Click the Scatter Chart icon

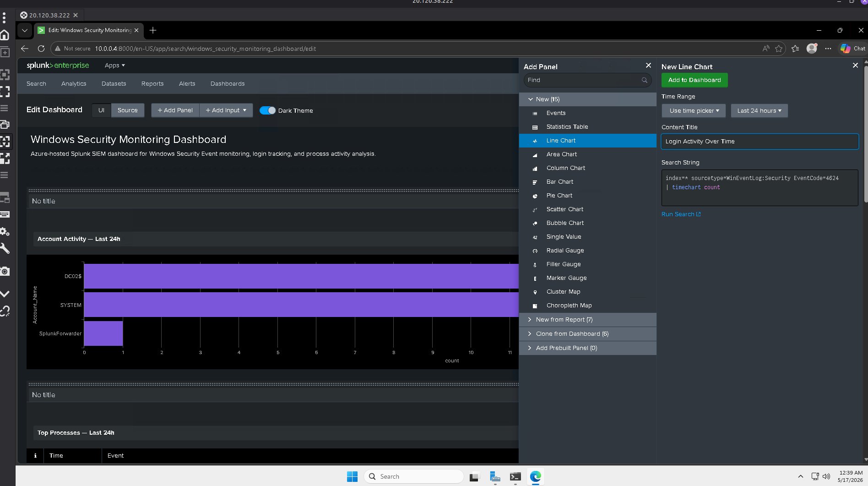pyautogui.click(x=535, y=210)
